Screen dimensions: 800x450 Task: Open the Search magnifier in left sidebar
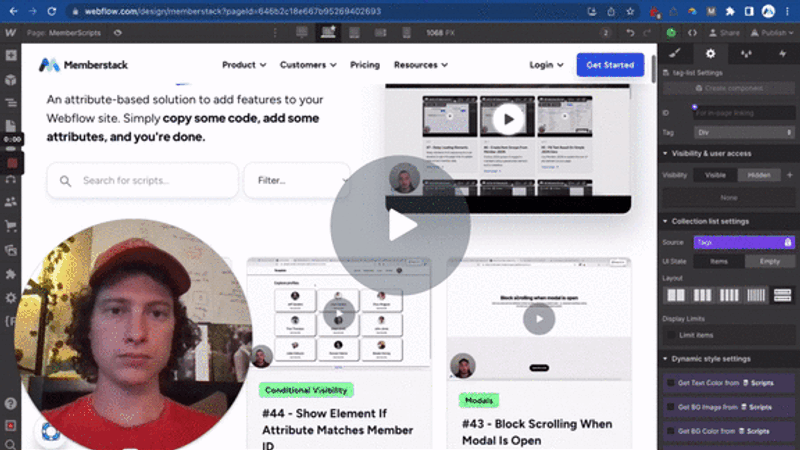(11, 444)
